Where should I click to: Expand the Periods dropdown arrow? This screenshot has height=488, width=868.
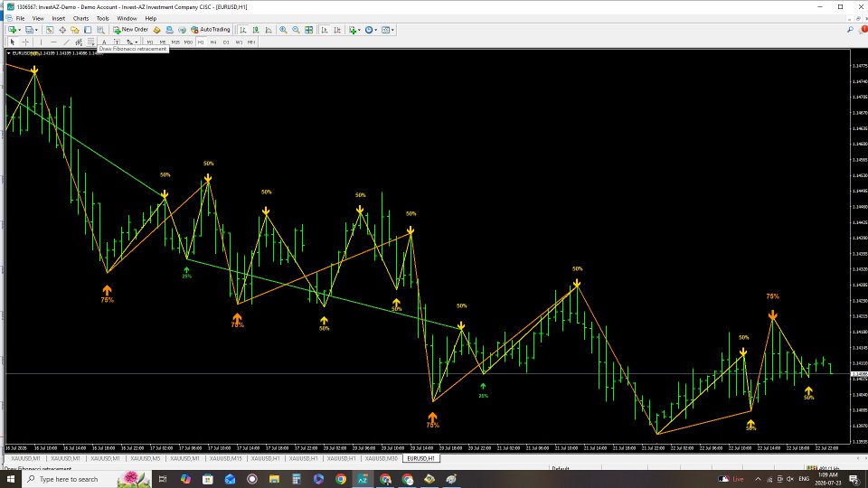pyautogui.click(x=376, y=30)
